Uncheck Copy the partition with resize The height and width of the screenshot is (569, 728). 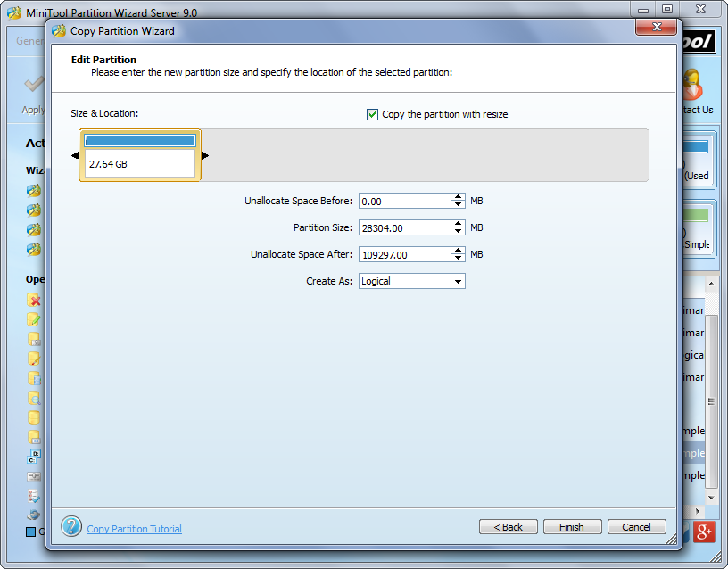pyautogui.click(x=372, y=114)
